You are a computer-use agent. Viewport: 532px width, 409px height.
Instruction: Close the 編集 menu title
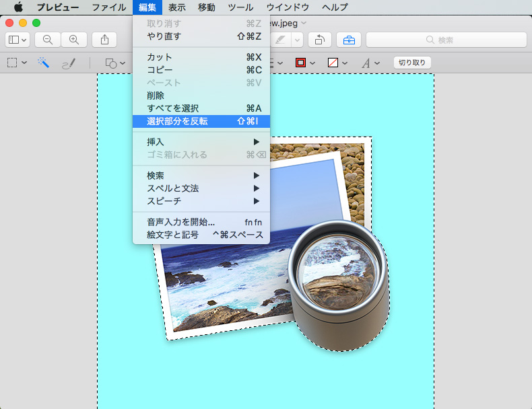point(147,7)
